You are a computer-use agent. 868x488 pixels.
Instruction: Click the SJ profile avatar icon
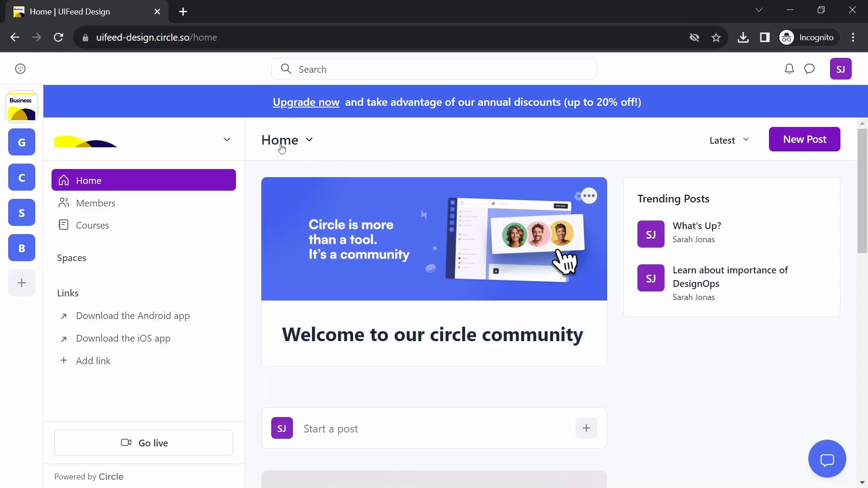pyautogui.click(x=840, y=69)
